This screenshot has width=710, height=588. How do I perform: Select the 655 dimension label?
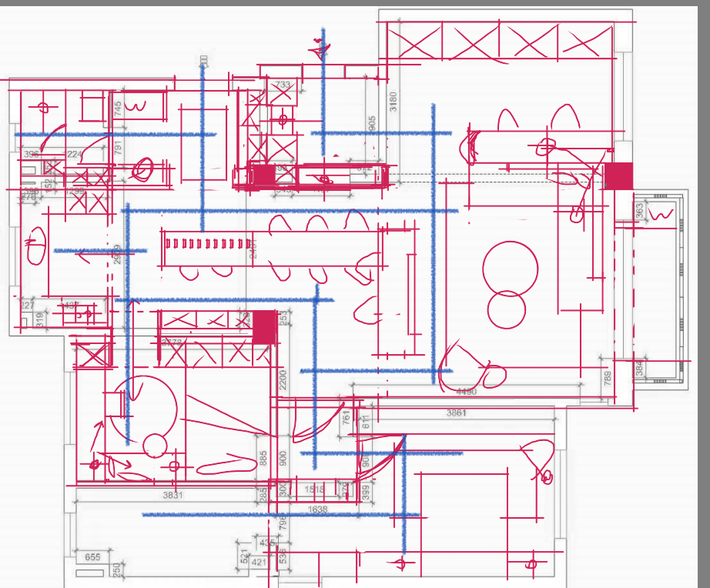click(x=92, y=556)
